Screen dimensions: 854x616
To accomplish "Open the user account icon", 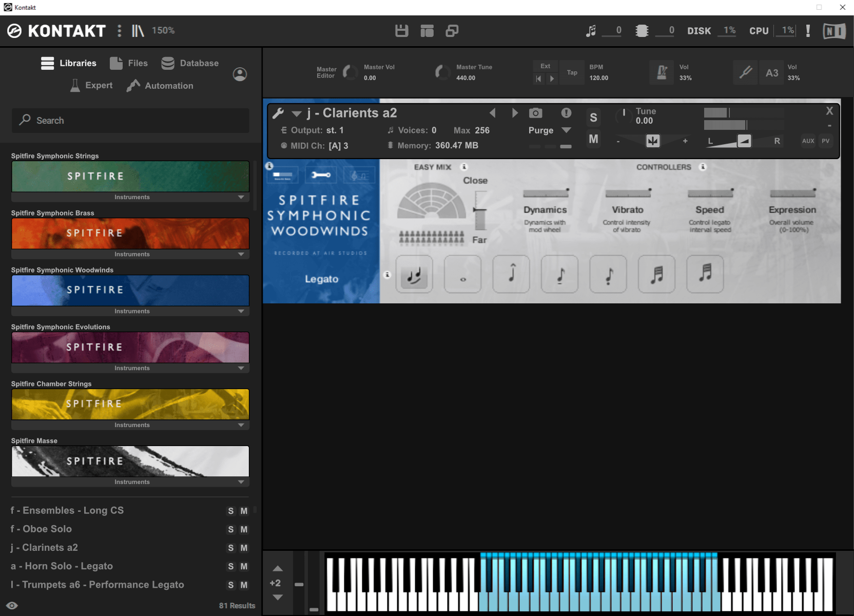I will 240,74.
